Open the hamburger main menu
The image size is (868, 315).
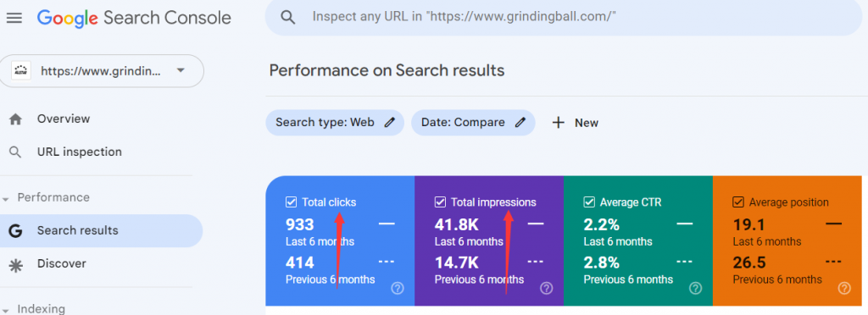point(14,19)
